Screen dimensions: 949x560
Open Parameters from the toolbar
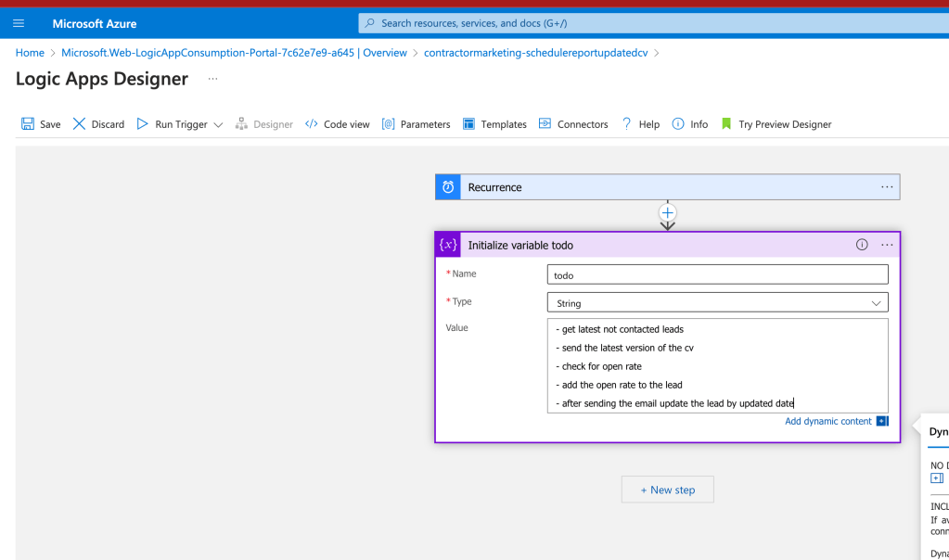tap(426, 124)
